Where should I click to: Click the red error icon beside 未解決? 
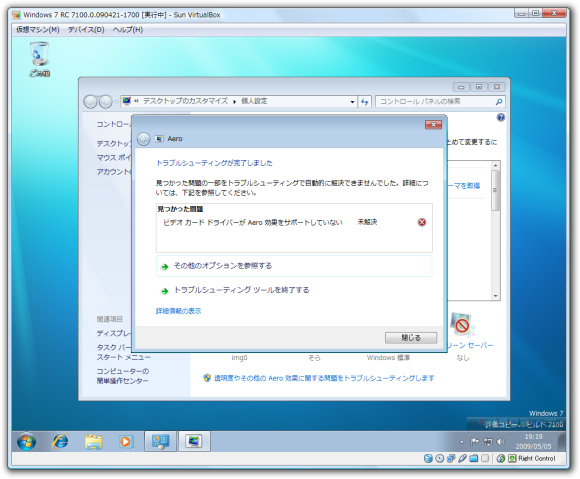click(422, 222)
